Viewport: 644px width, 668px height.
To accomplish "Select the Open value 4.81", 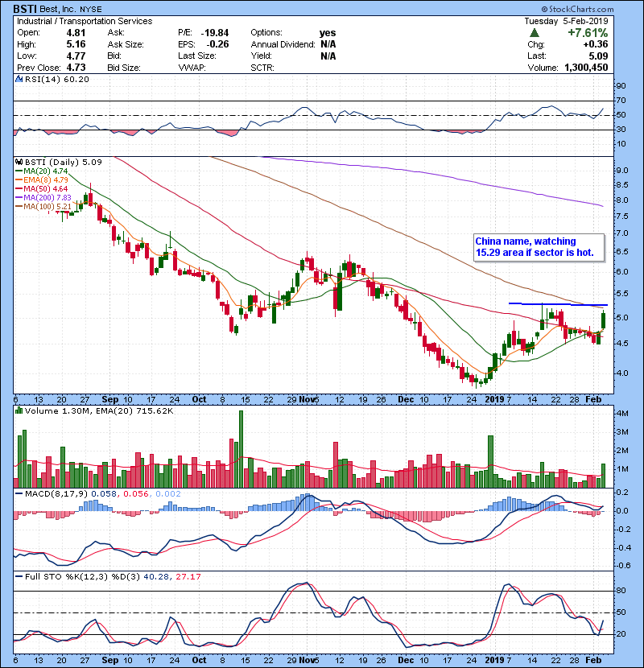I will coord(76,33).
